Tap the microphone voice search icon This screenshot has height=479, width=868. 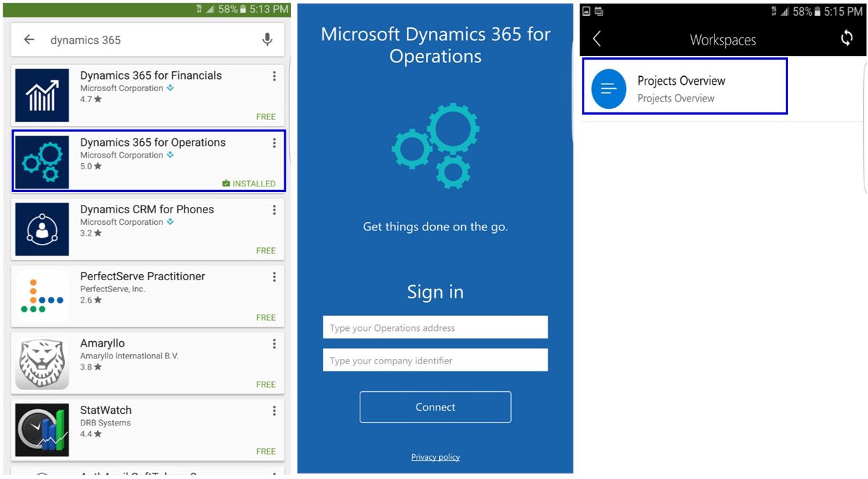click(267, 40)
